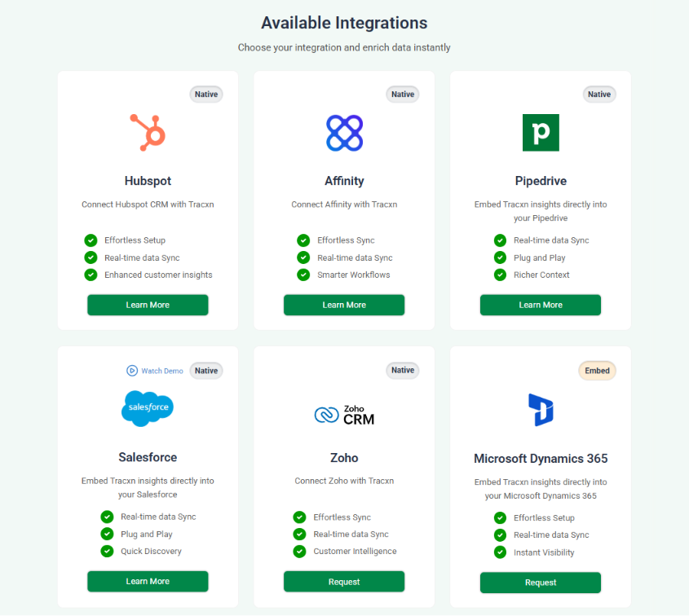This screenshot has height=616, width=689.
Task: Click check icon beside Smarter Workflows
Action: point(303,275)
